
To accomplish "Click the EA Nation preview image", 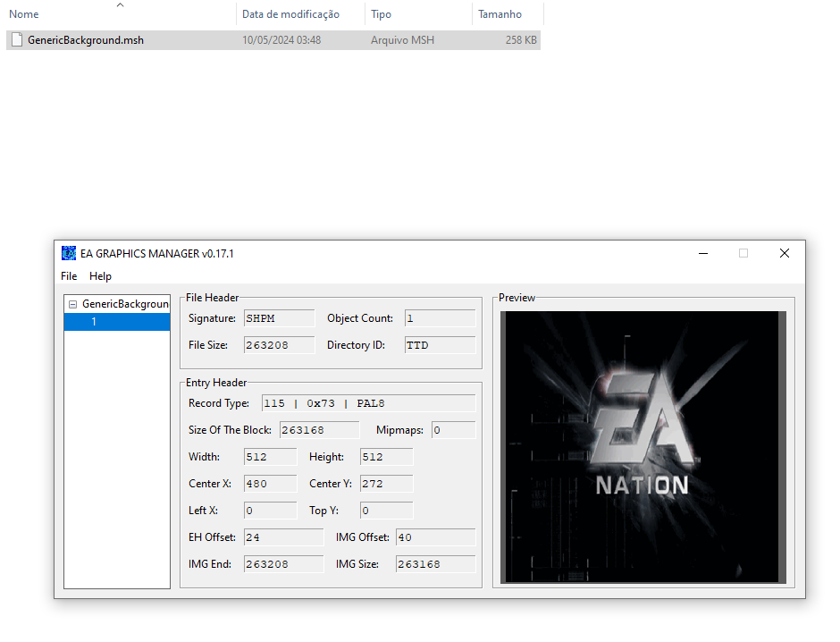I will point(643,447).
